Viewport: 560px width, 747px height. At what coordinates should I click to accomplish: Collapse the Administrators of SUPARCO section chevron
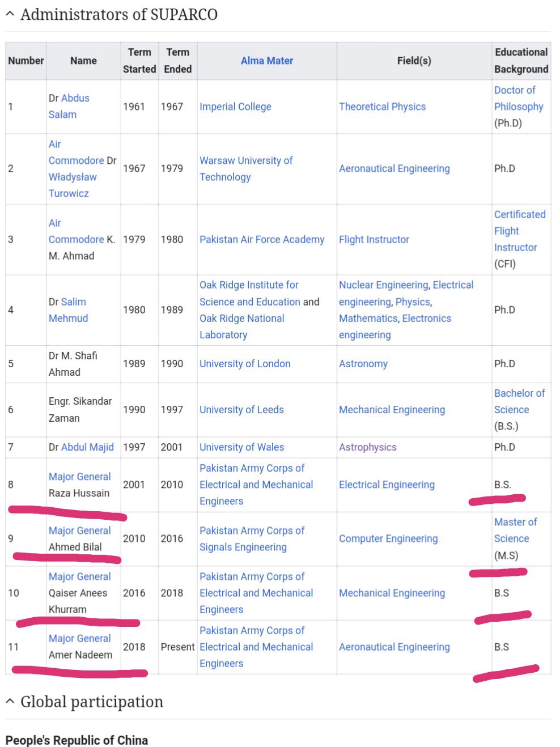click(10, 15)
